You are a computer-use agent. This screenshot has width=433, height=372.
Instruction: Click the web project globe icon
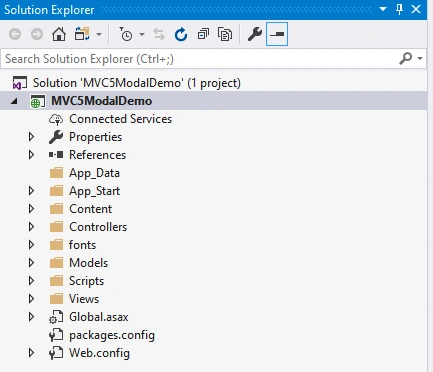pos(37,101)
